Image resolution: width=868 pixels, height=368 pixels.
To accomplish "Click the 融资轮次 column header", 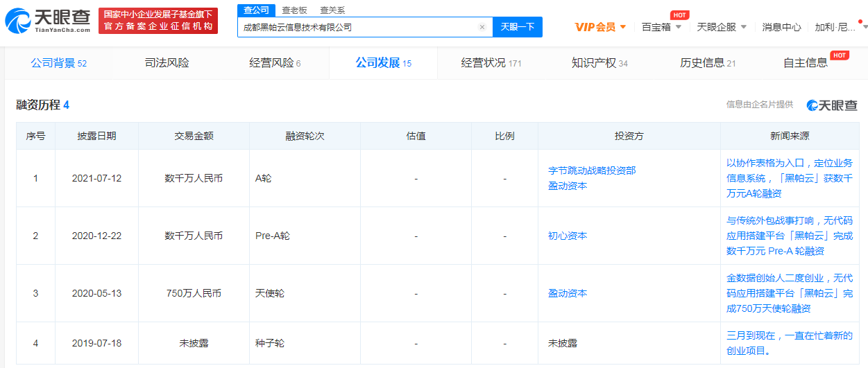I will click(x=305, y=136).
